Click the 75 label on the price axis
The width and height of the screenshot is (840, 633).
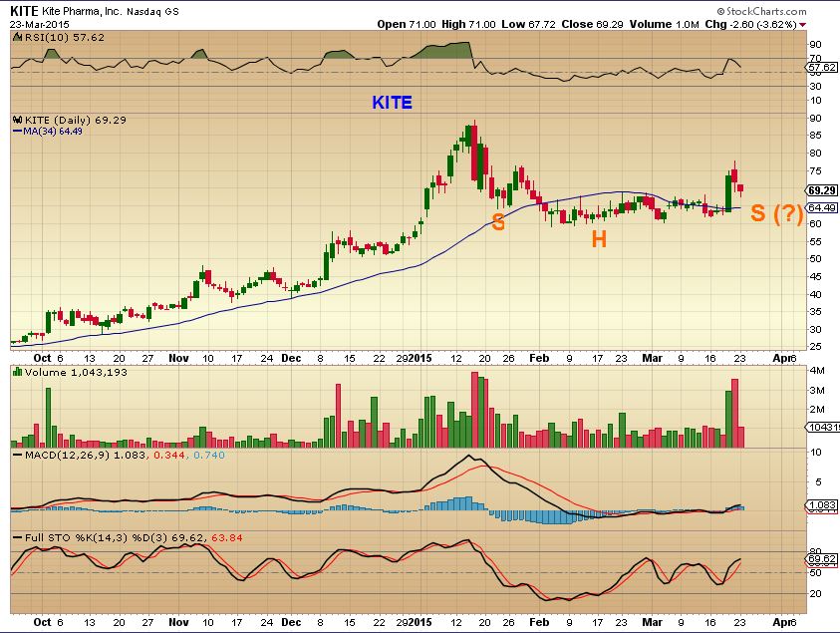coord(815,171)
